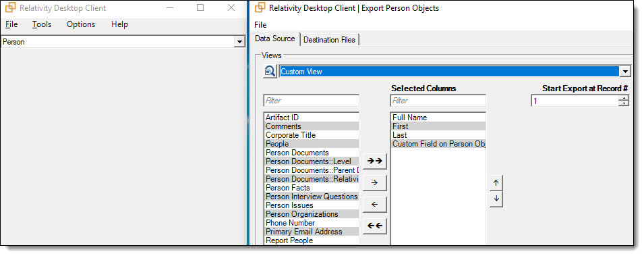Open File menu in Export Person Objects window
Image resolution: width=644 pixels, height=256 pixels.
click(x=260, y=25)
